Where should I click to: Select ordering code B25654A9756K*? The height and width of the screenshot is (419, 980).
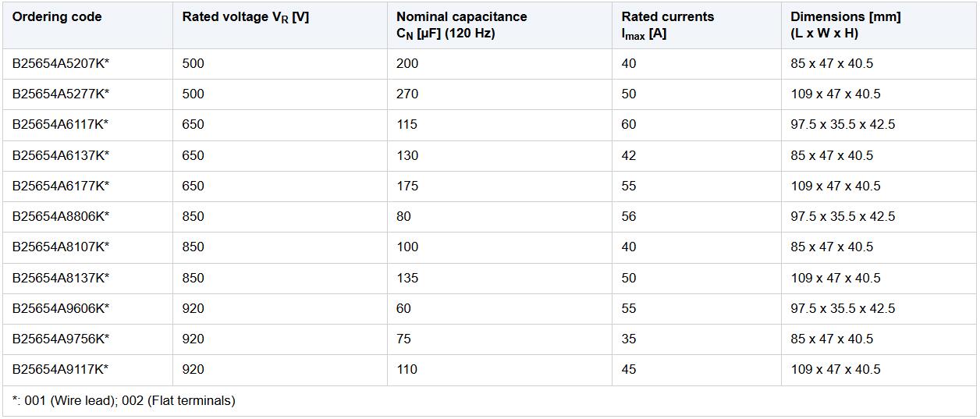click(x=61, y=339)
